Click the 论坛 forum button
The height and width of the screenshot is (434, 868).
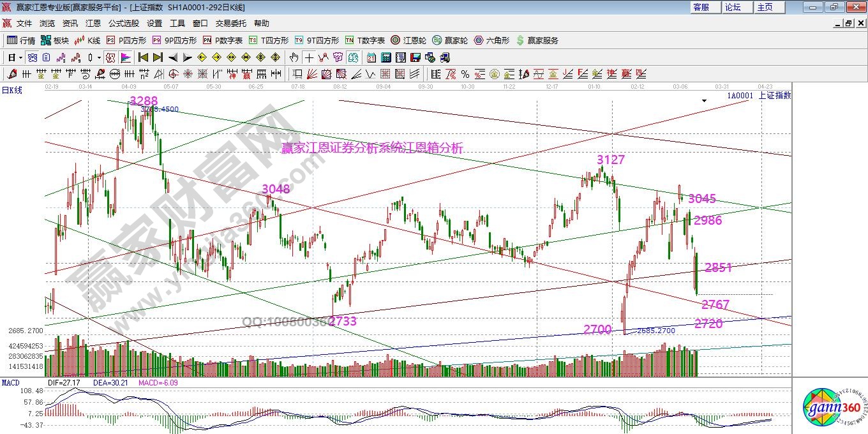click(733, 7)
